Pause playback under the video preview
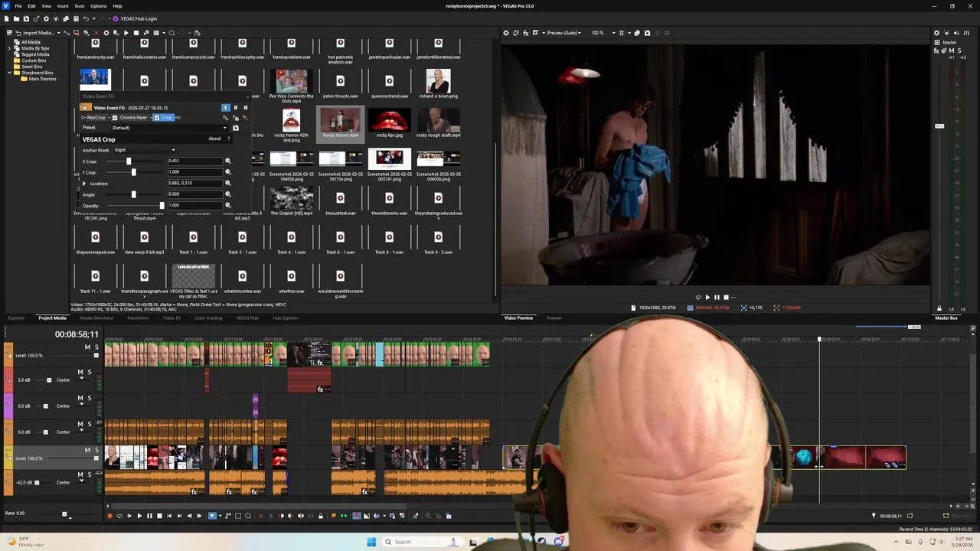 (717, 297)
